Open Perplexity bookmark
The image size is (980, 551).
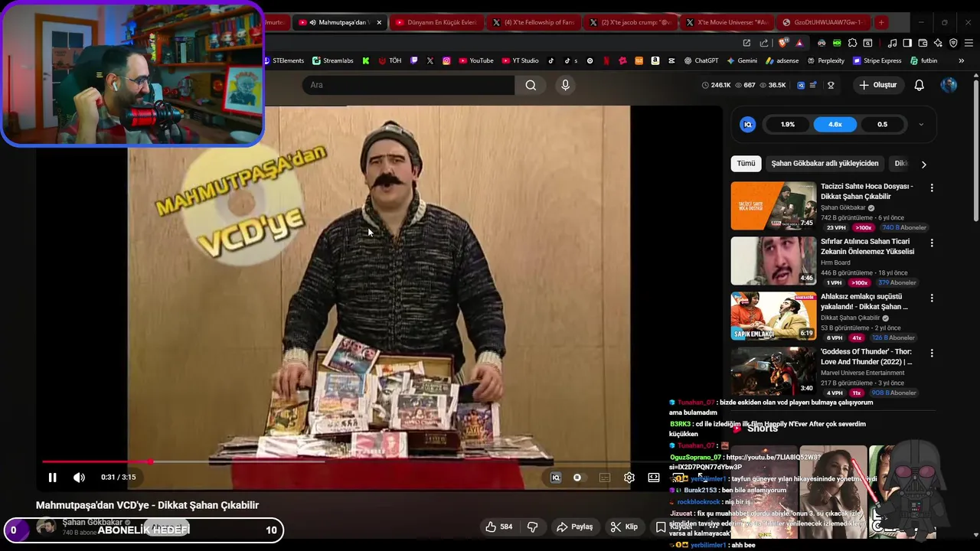point(825,60)
